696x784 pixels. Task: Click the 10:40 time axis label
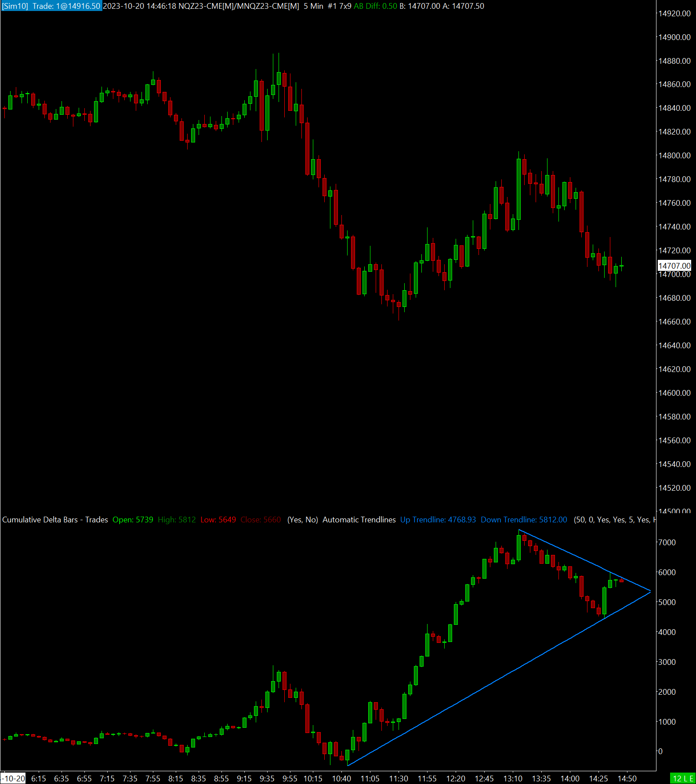[x=341, y=779]
